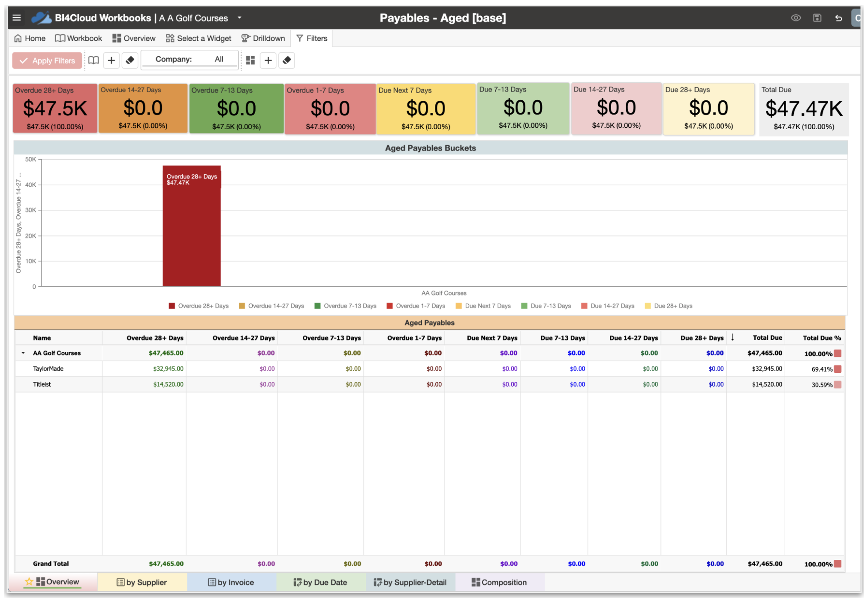Switch to the by Due Date sheet tab

(x=320, y=582)
